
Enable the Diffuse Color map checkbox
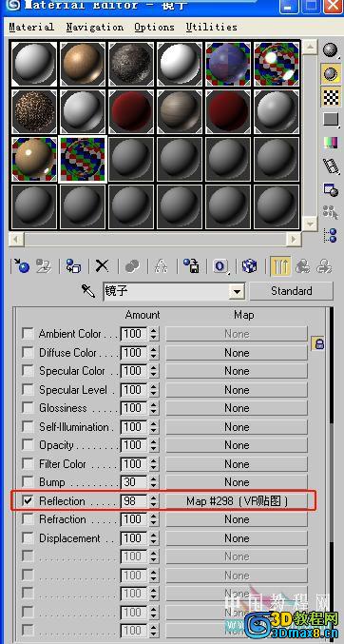pos(28,352)
